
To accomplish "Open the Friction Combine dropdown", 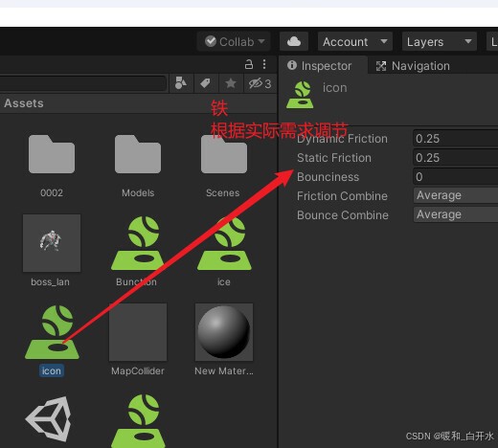I will pos(456,195).
